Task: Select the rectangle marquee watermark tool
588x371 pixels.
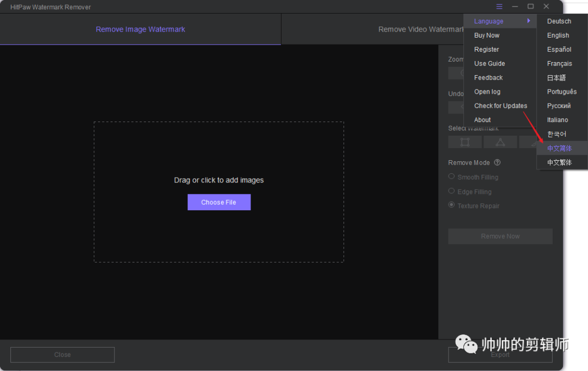Action: coord(465,142)
